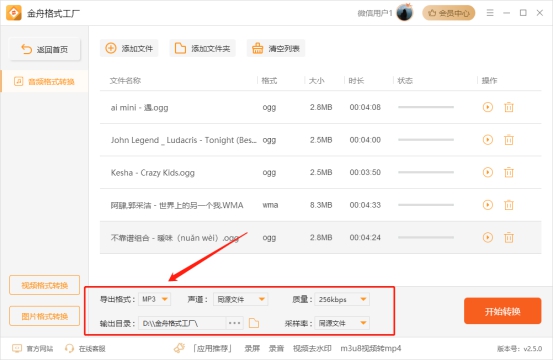Click the 输出目录 path field
Viewport: 554px width, 360px height.
182,323
